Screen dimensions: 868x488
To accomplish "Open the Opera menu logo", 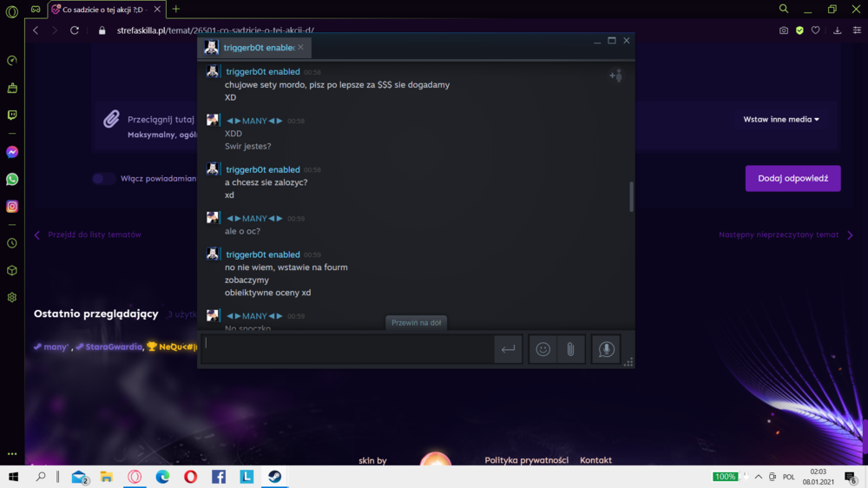I will click(11, 10).
